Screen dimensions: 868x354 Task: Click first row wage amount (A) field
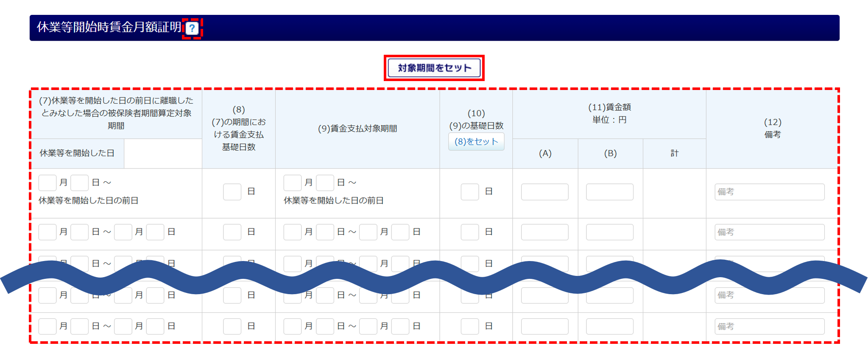[x=544, y=192]
